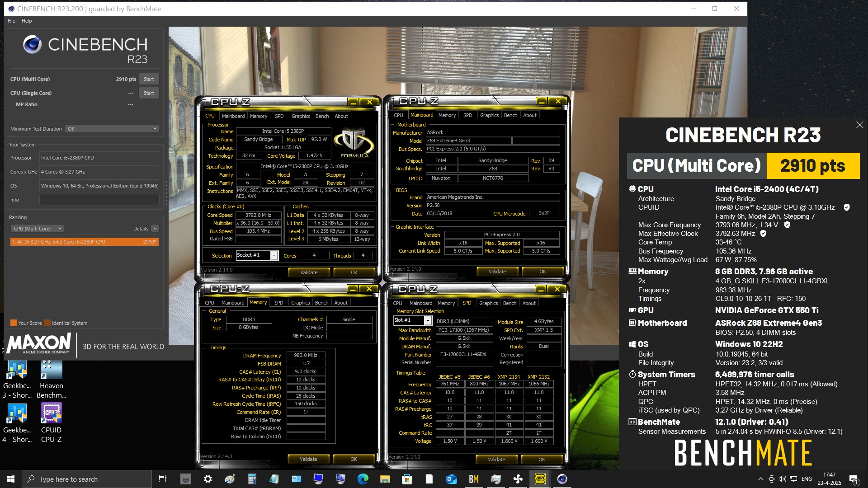The width and height of the screenshot is (868, 488).
Task: Click the shield beside Max Core Frequency
Action: click(787, 225)
